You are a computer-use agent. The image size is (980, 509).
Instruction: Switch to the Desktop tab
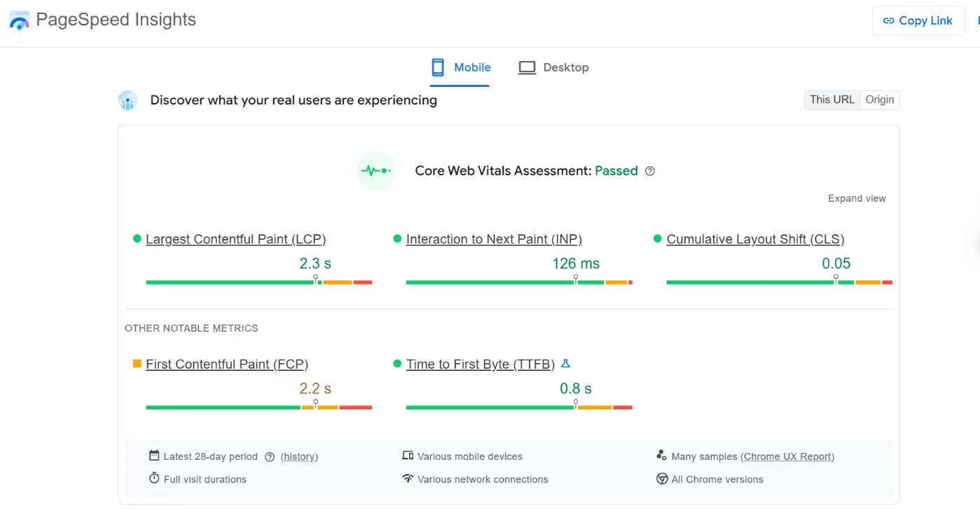point(553,67)
